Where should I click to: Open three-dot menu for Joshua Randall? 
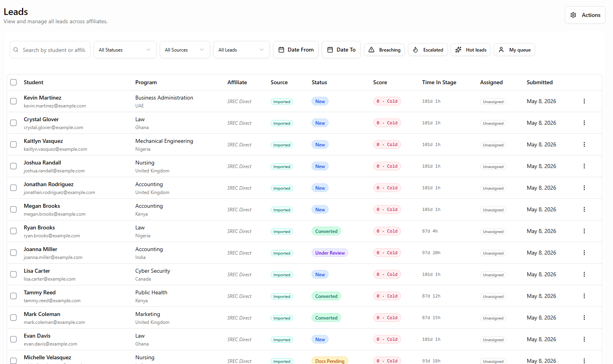584,166
